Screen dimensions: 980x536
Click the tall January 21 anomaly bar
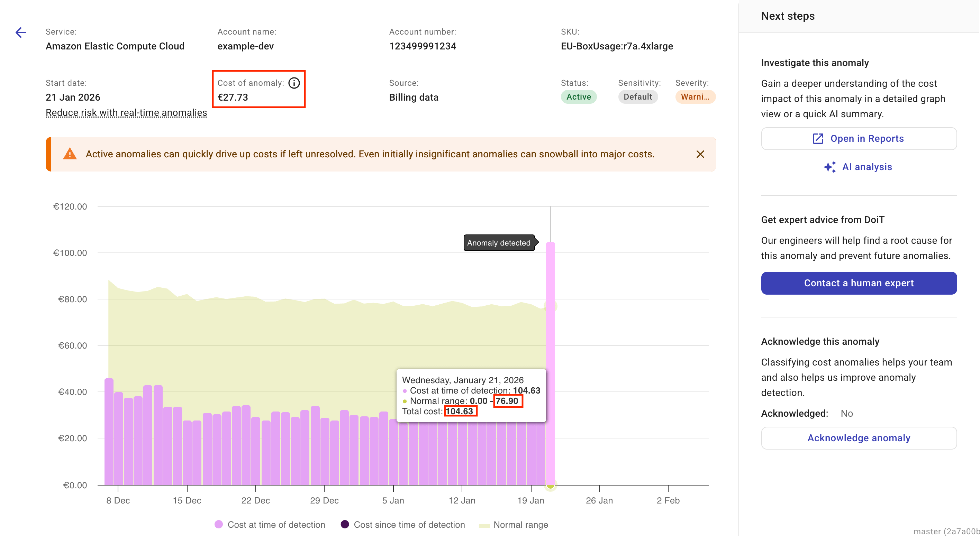coord(550,342)
